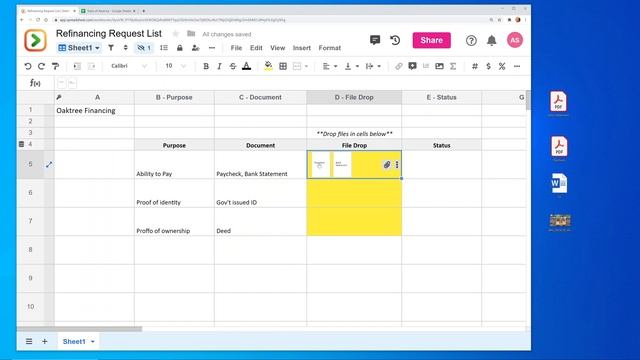Click the pink Share button

[x=431, y=40]
